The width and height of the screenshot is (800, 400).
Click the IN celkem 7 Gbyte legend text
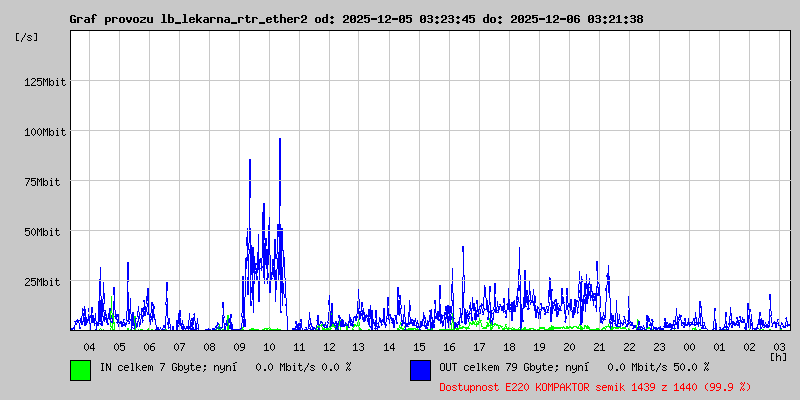[x=226, y=367]
